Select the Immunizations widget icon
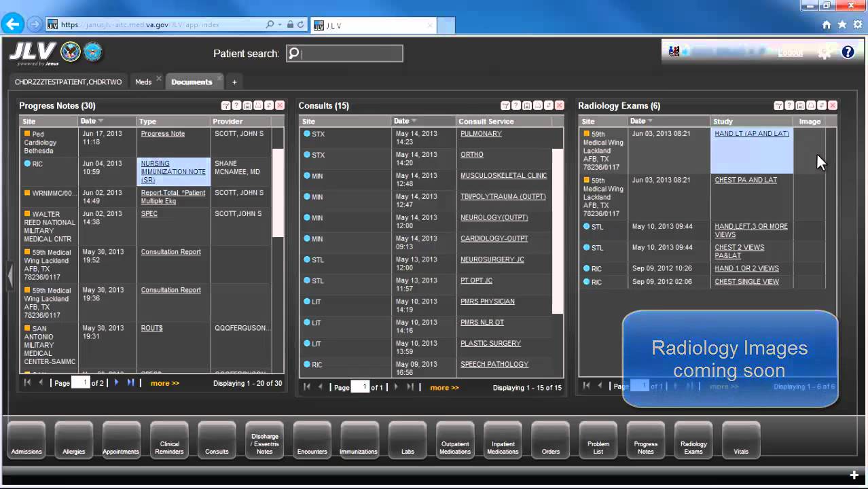The height and width of the screenshot is (489, 868). [359, 439]
